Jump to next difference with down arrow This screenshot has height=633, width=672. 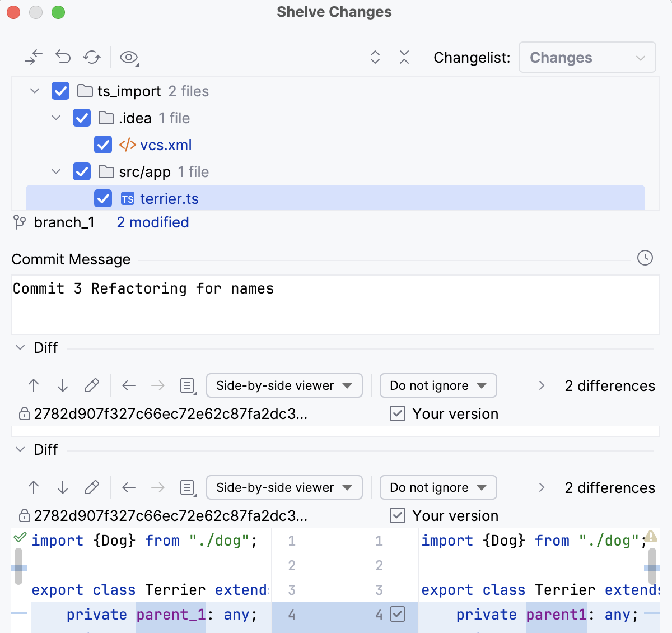click(x=62, y=385)
